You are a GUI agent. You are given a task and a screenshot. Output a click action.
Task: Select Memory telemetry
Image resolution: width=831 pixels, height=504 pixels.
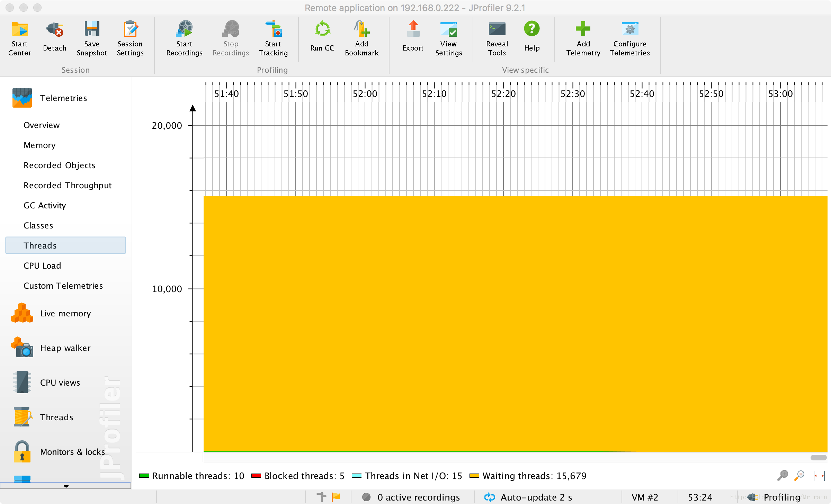pos(39,145)
